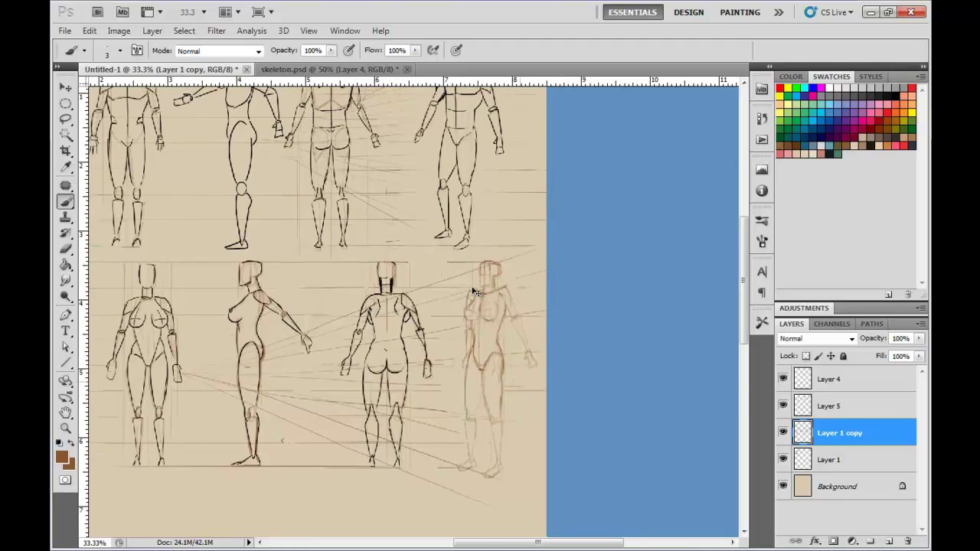Click the Painting workspace button

click(740, 12)
